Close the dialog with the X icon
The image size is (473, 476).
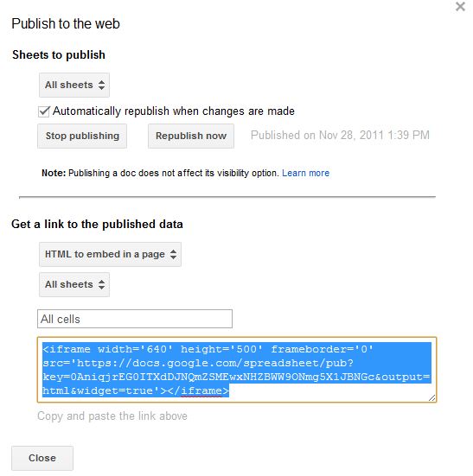[460, 6]
